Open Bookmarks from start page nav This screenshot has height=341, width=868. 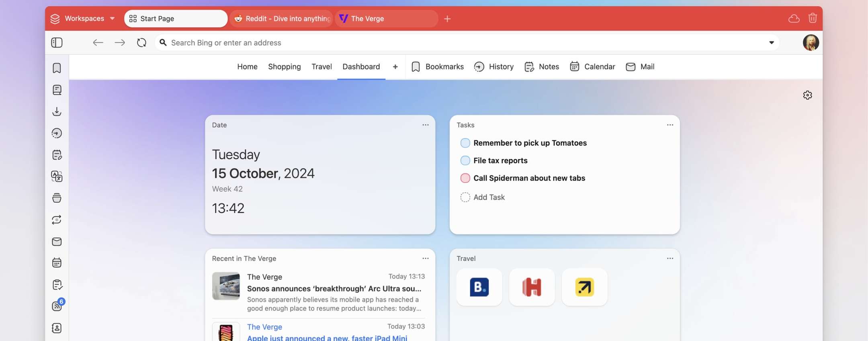(437, 67)
